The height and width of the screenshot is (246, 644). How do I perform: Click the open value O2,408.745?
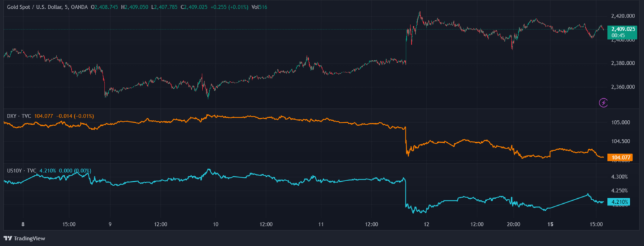[104, 7]
